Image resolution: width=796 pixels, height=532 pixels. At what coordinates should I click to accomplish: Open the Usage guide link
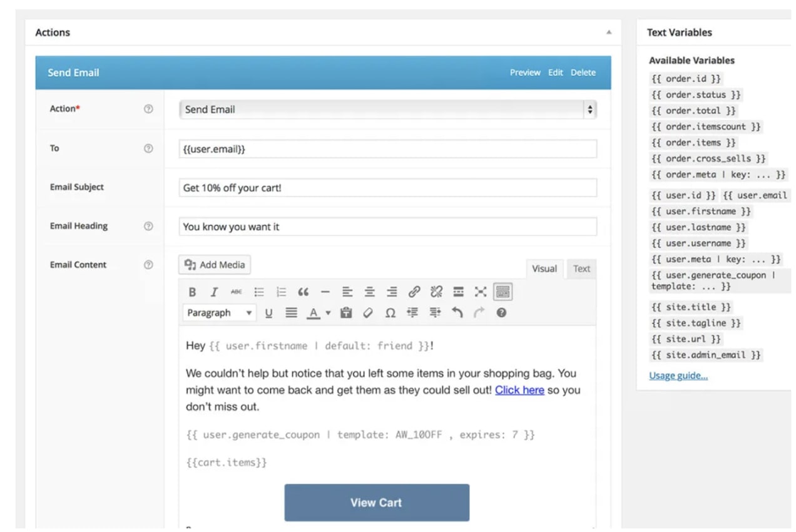(678, 376)
